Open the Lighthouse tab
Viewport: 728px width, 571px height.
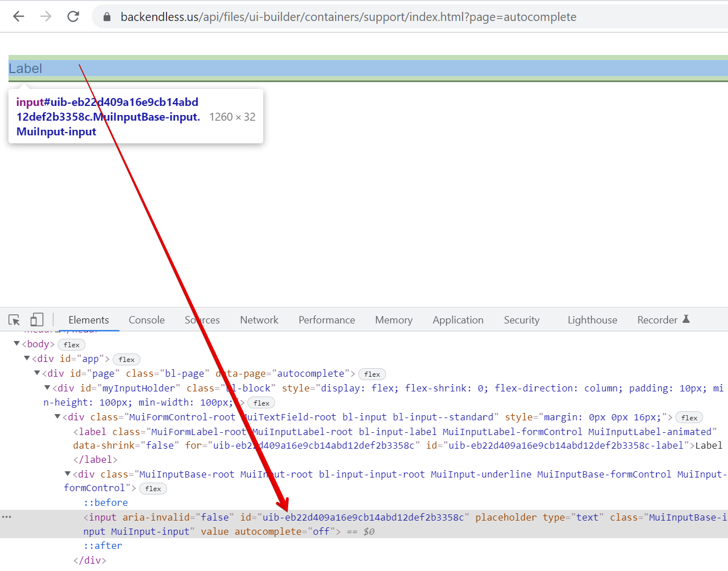pyautogui.click(x=592, y=320)
